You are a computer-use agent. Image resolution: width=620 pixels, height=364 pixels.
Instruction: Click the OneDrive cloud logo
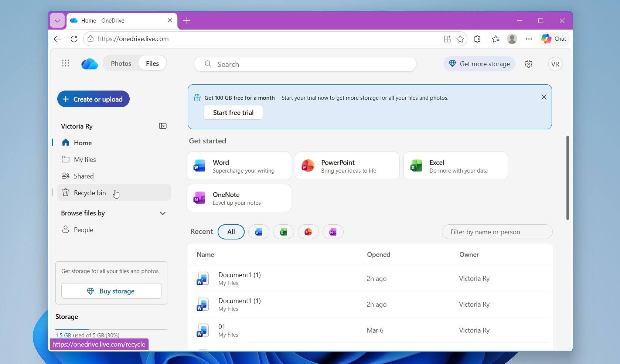click(x=89, y=64)
